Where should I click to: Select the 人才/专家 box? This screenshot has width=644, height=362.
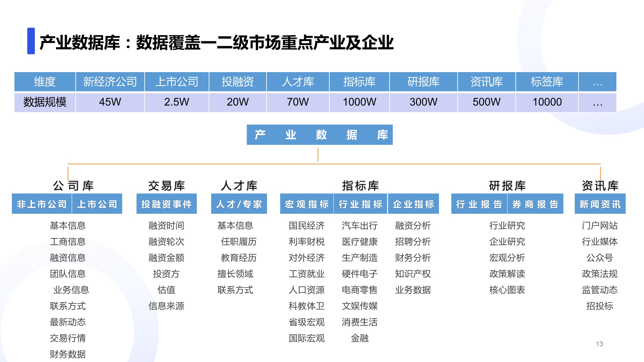point(239,203)
